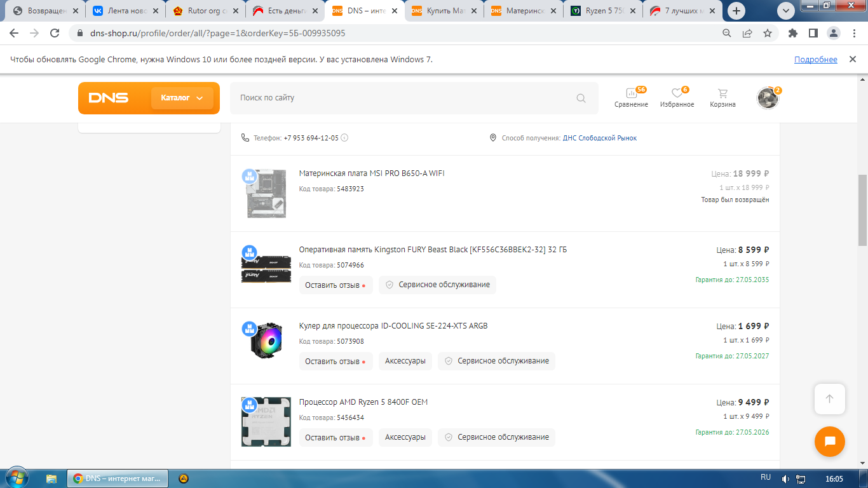Open Kingston FURY Beast Black memory product link

[x=433, y=250]
